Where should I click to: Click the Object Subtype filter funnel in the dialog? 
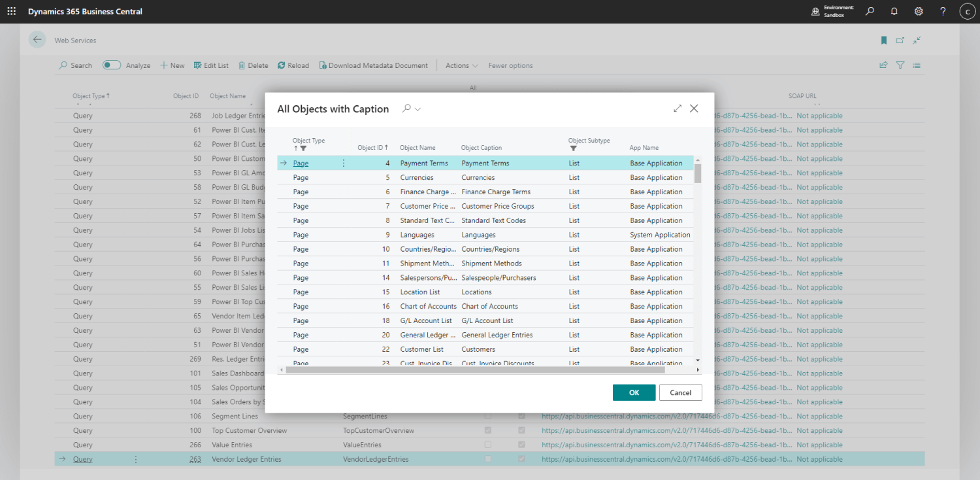573,148
